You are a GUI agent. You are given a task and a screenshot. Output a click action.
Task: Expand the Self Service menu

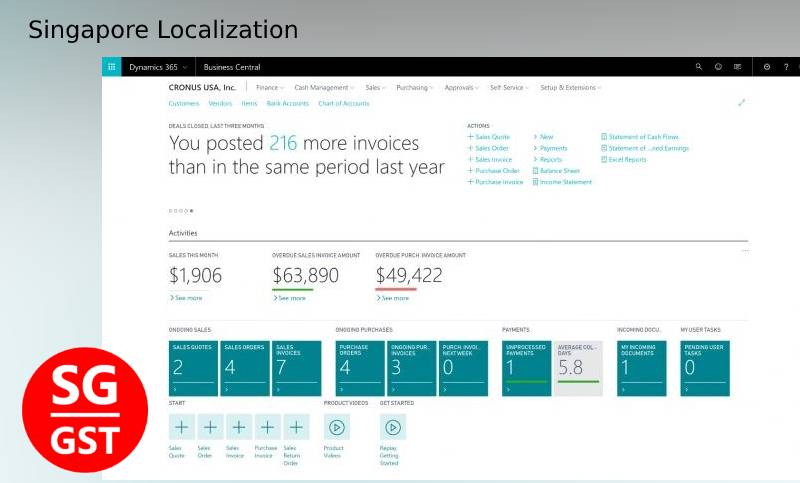point(509,88)
